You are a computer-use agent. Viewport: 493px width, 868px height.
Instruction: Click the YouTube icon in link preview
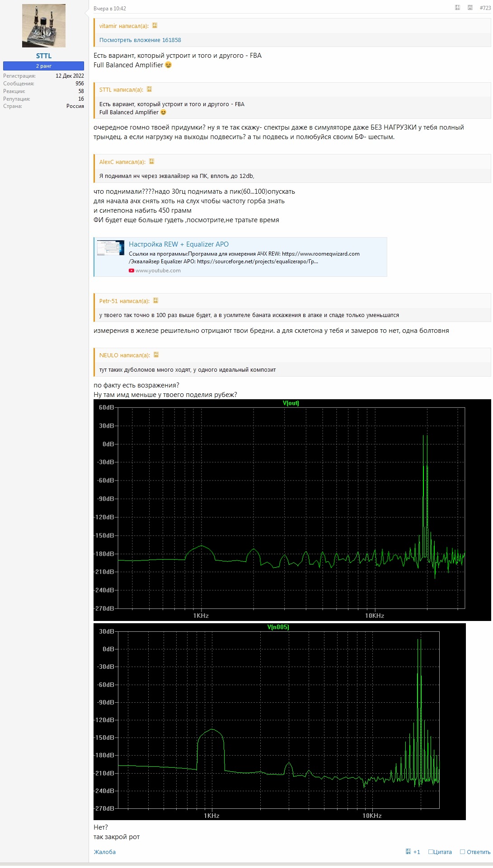click(x=131, y=271)
